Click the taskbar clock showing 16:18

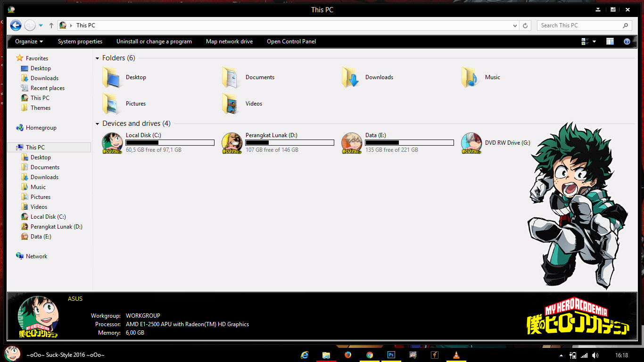point(621,355)
